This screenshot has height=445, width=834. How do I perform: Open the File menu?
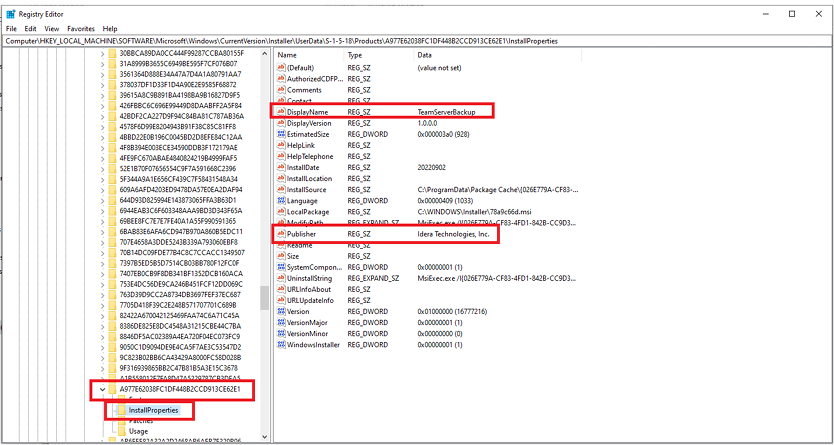click(11, 29)
